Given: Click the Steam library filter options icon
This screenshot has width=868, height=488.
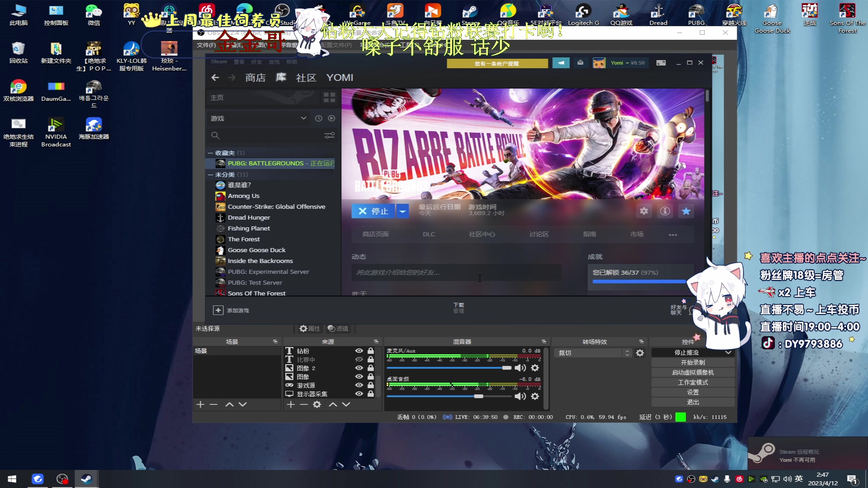Looking at the screenshot, I should click(x=329, y=136).
